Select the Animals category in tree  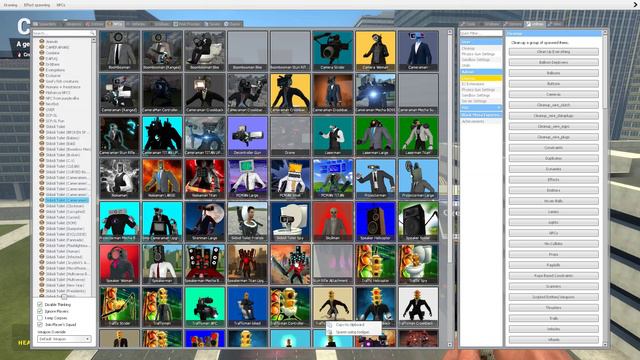[x=52, y=42]
